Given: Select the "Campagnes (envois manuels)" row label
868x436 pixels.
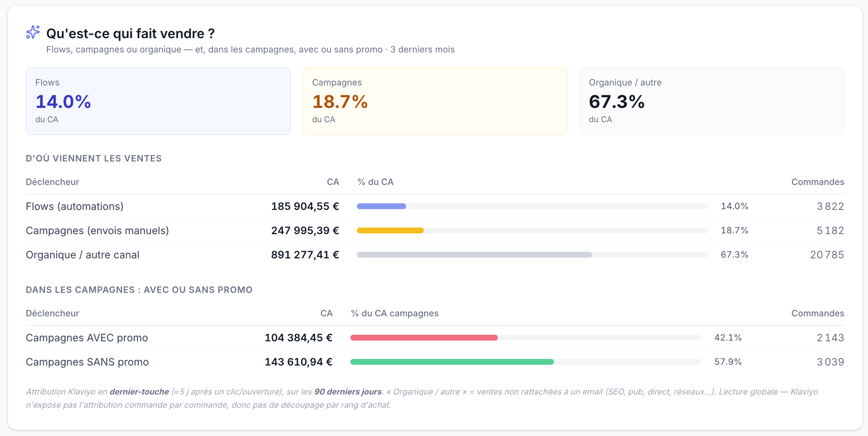Looking at the screenshot, I should [97, 230].
